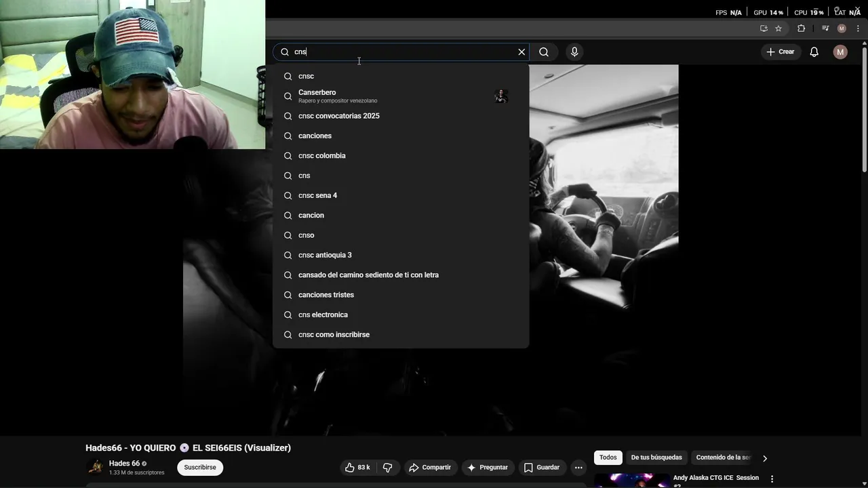Select 'De tus búsquedas' filter chip
Screen dimensions: 868x488
tap(656, 457)
